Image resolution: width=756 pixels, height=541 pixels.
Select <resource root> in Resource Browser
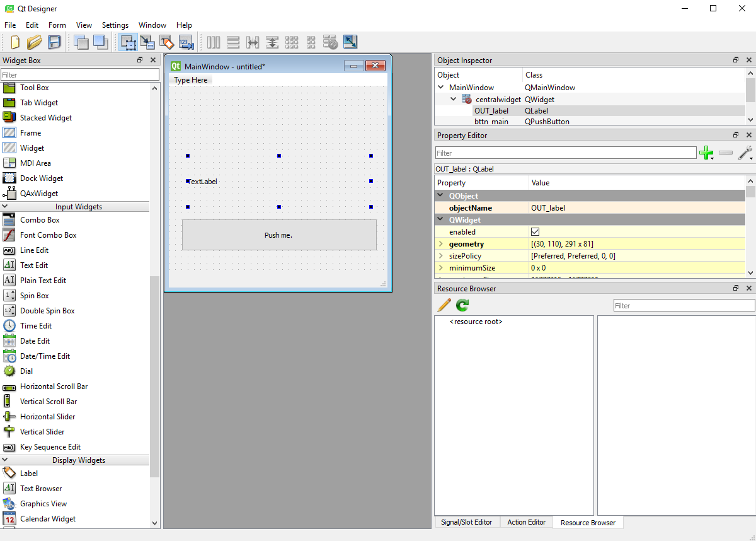[x=476, y=322]
